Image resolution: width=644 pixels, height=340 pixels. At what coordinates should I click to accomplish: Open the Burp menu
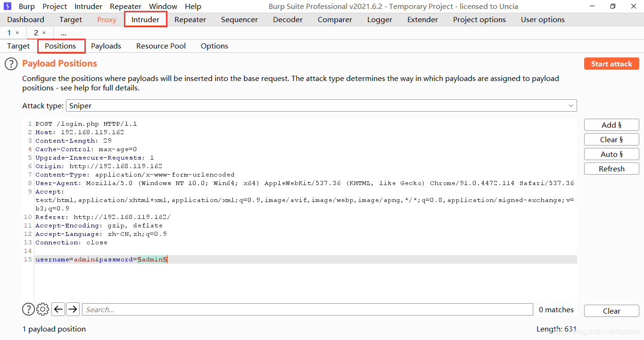pyautogui.click(x=27, y=7)
